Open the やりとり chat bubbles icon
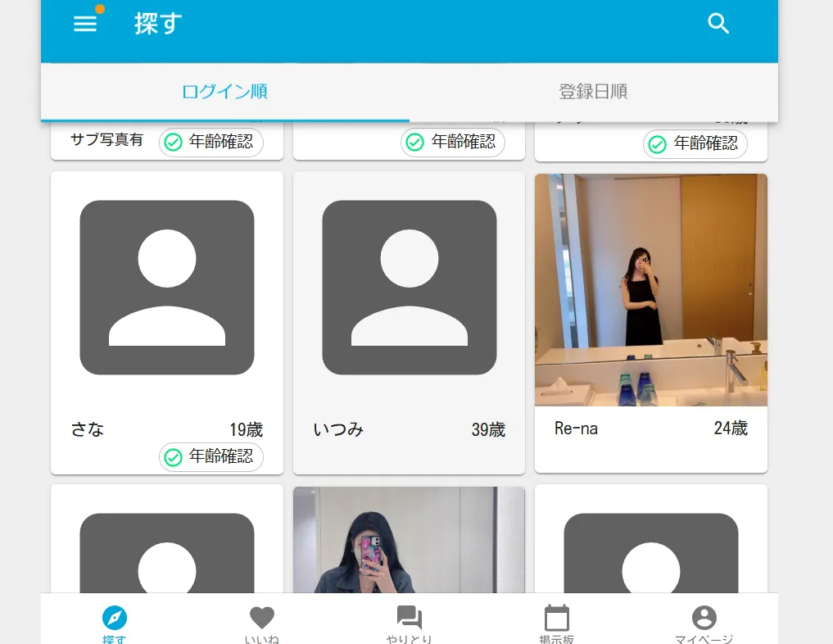 tap(409, 618)
